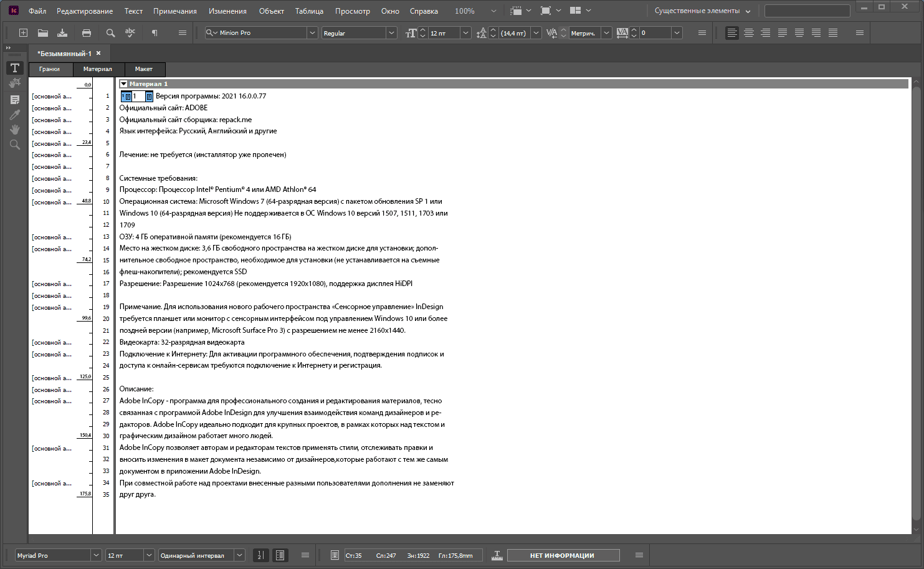Select the Note tool
Viewport: 924px width, 569px height.
[x=15, y=99]
